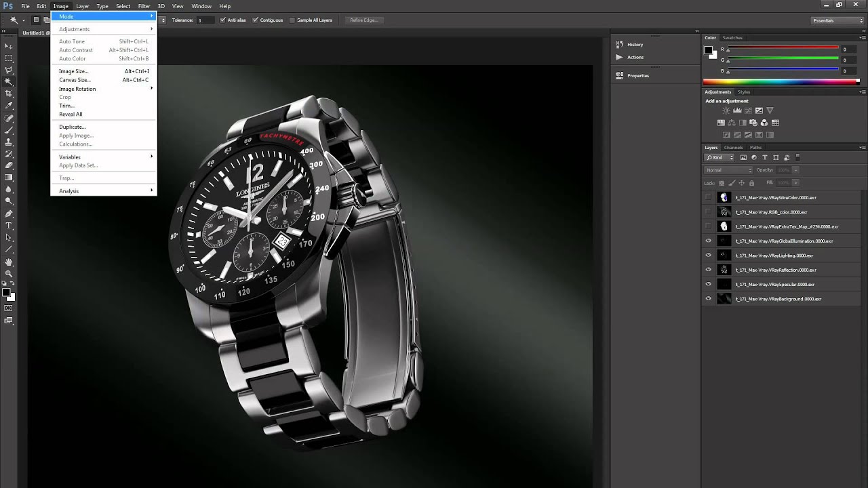Toggle the Contiguous checkbox
This screenshot has height=488, width=868.
255,20
